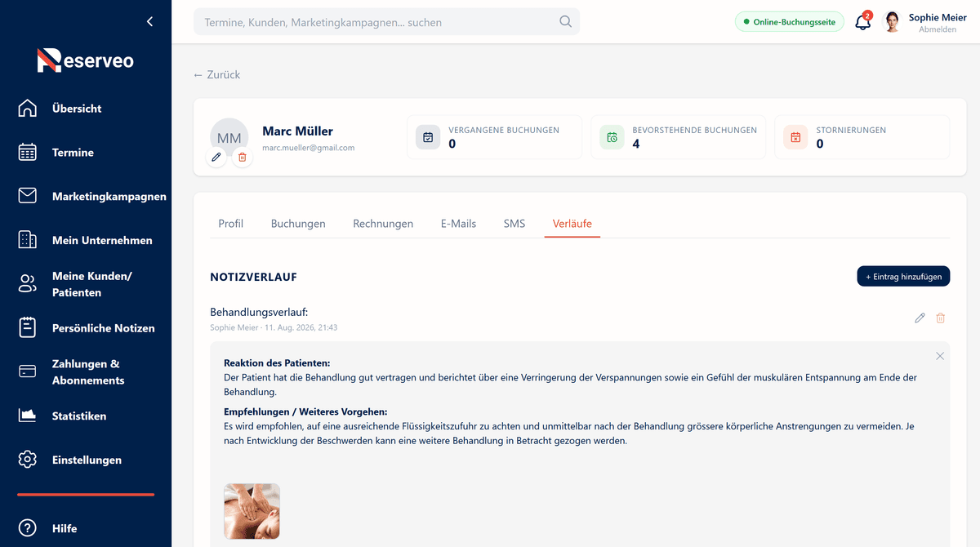Open notifications bell icon
The width and height of the screenshot is (980, 547).
point(863,22)
